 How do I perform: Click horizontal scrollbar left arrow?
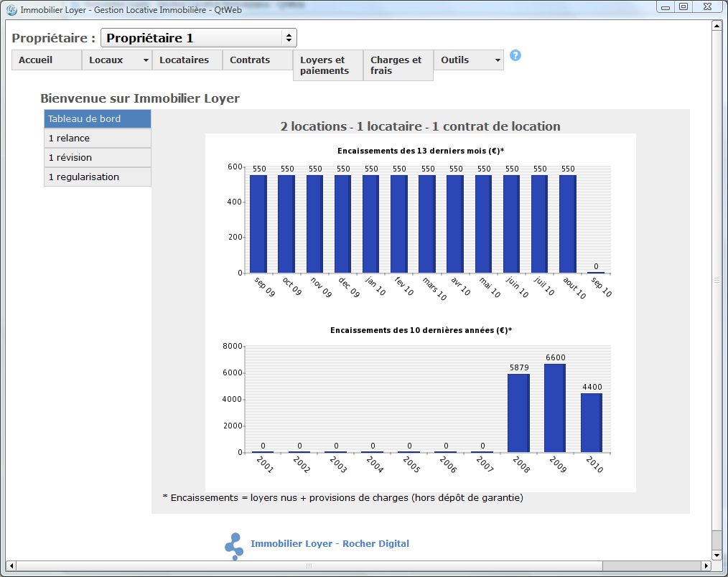tap(11, 566)
